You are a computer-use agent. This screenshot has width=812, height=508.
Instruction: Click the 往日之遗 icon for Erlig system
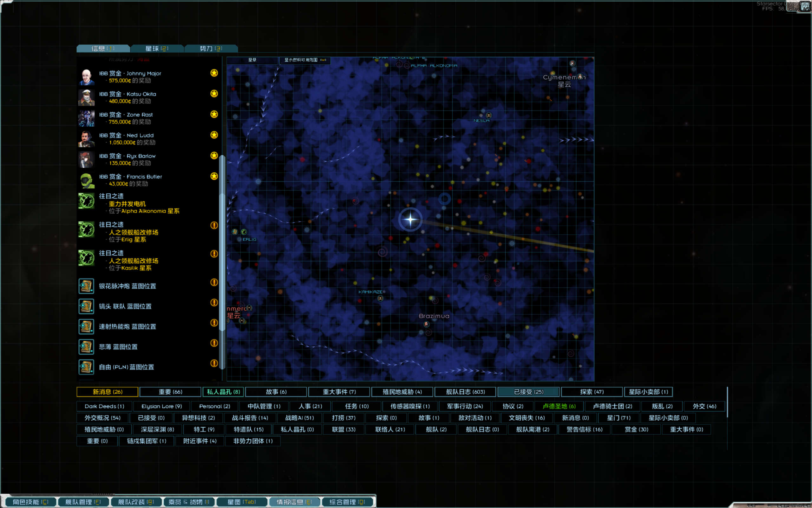pyautogui.click(x=86, y=230)
